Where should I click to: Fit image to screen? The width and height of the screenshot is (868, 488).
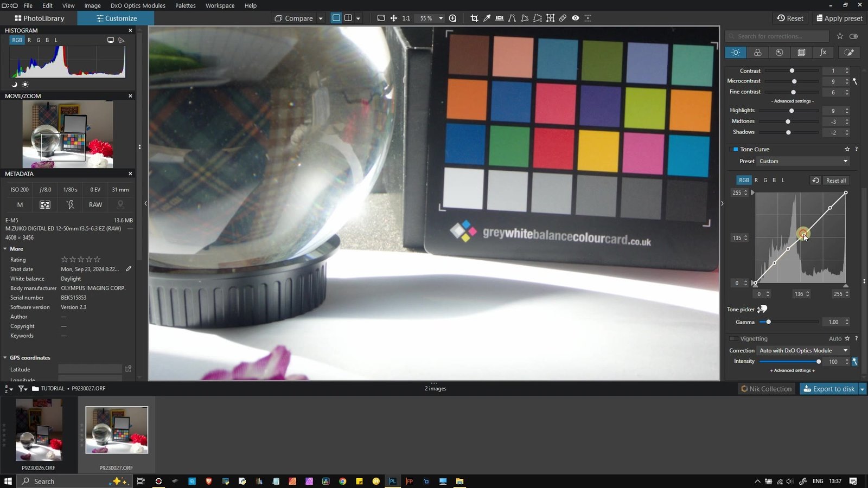pyautogui.click(x=381, y=18)
